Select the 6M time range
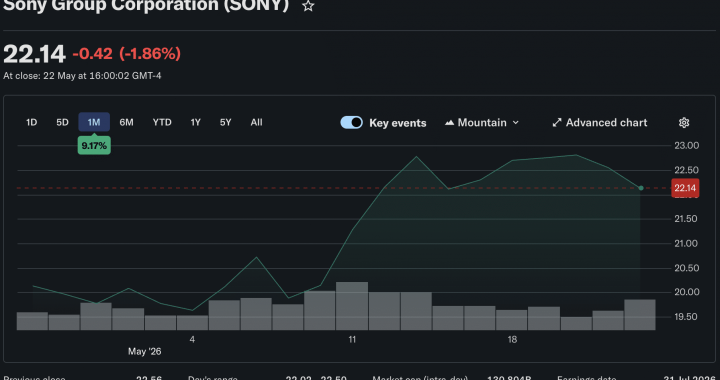Image resolution: width=720 pixels, height=380 pixels. click(x=126, y=123)
